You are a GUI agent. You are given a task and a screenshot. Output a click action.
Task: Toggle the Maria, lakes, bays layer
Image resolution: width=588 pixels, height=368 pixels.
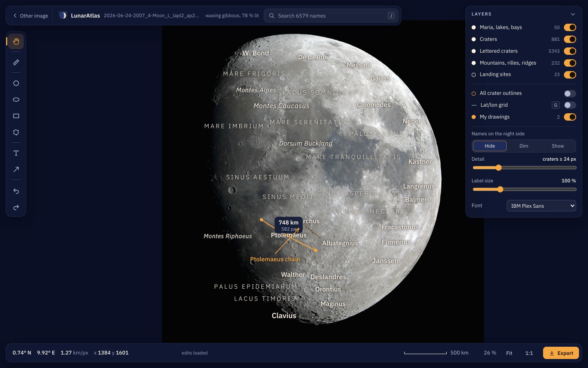(570, 27)
